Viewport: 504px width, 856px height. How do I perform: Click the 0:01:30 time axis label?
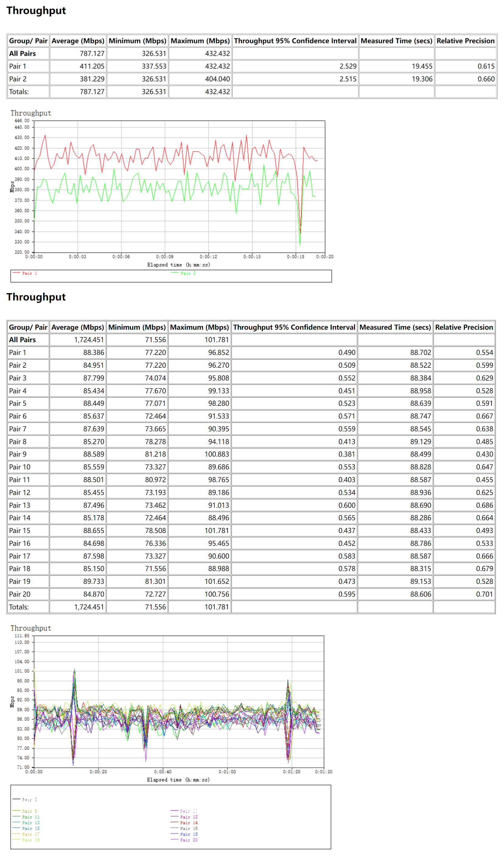tap(324, 772)
